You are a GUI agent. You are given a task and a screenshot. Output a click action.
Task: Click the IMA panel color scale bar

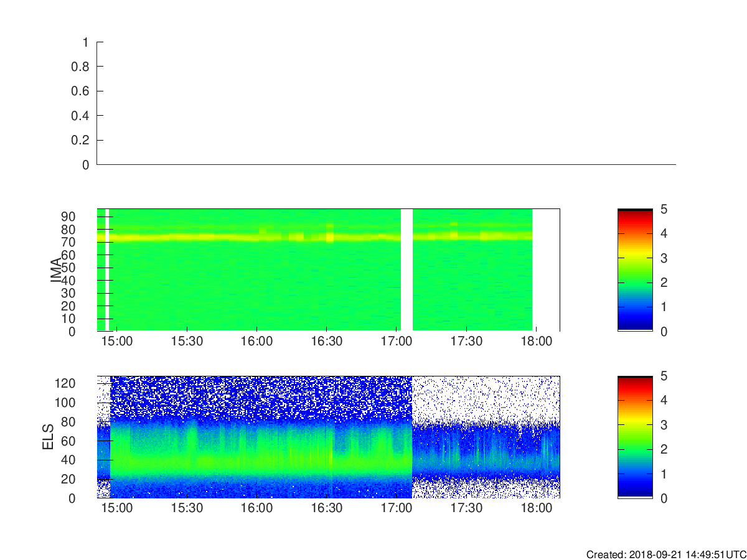635,270
